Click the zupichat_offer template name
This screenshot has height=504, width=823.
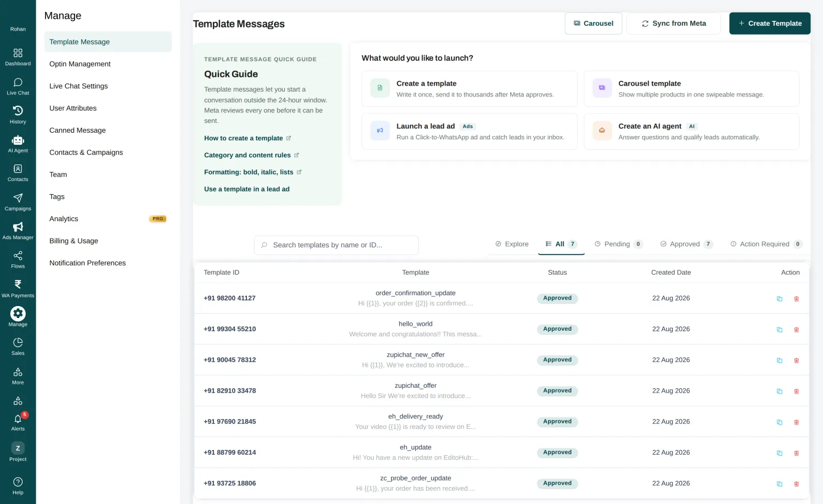415,386
